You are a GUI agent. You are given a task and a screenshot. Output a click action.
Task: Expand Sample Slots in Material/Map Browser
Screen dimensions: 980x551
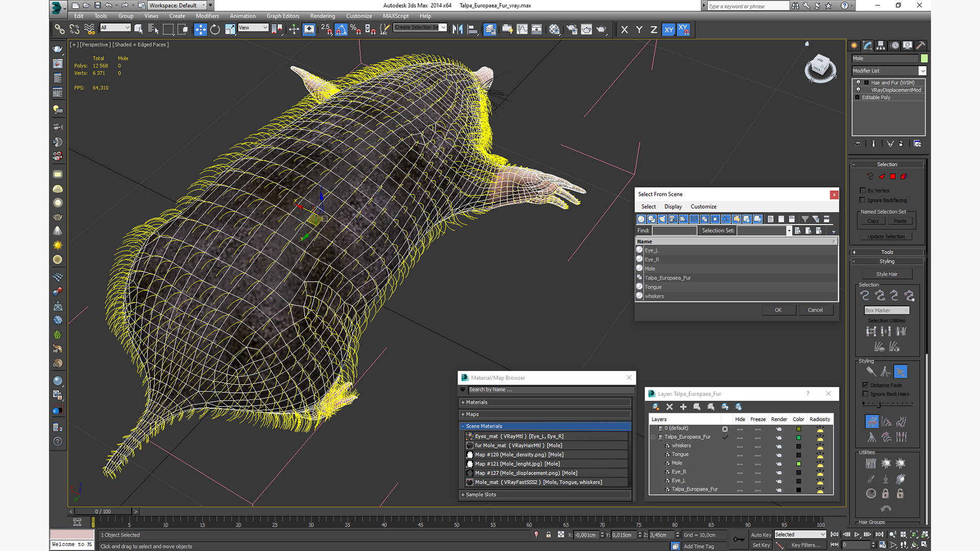(545, 494)
